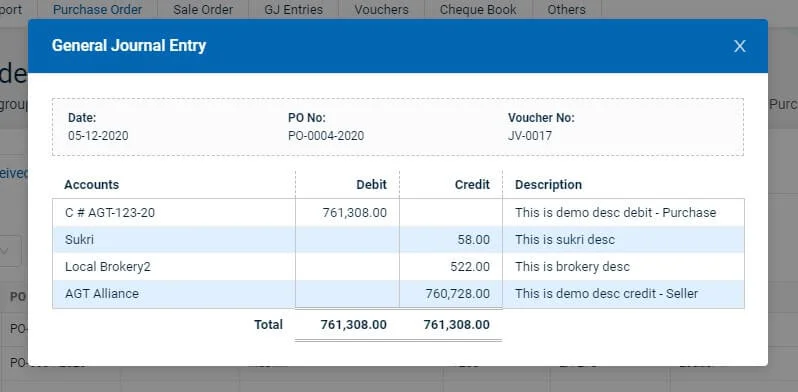Screen dimensions: 798x392
Task: Click the AGT Alliance account row
Action: [398, 294]
